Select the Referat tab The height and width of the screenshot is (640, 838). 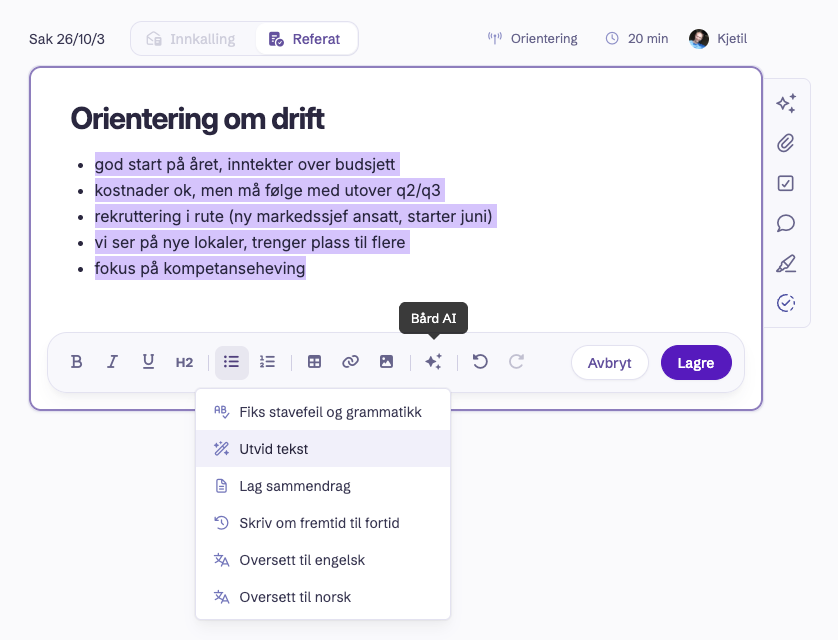click(306, 39)
